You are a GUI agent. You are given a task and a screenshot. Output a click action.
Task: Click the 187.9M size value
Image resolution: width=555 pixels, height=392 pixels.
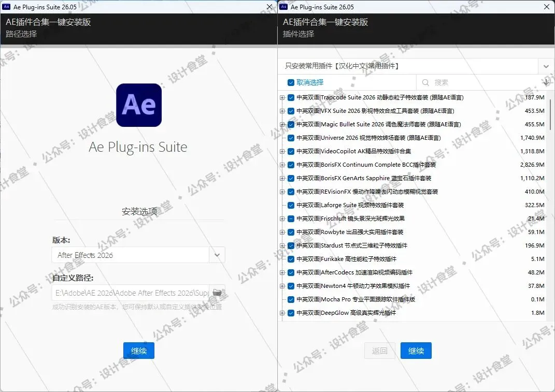[534, 97]
